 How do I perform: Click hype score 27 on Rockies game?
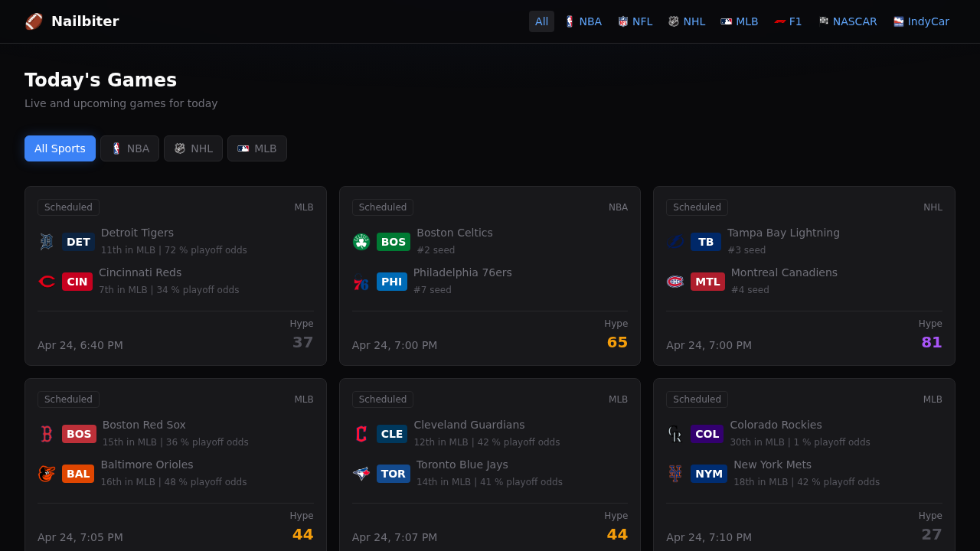pos(932,534)
